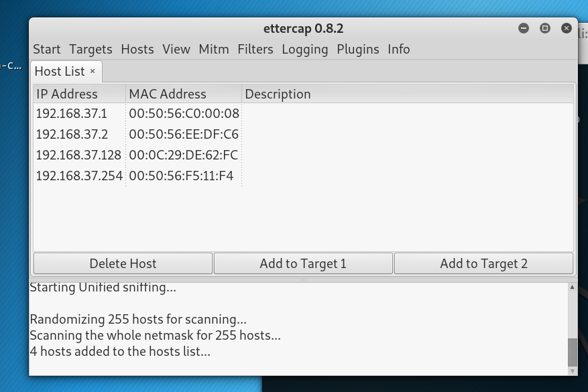588x392 pixels.
Task: Open the Filters menu
Action: (x=255, y=49)
